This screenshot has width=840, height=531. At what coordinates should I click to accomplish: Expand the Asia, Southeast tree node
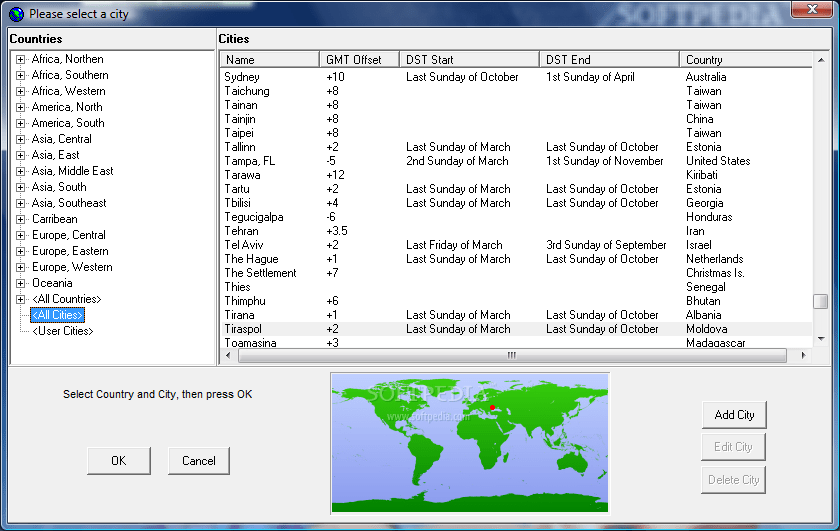20,204
